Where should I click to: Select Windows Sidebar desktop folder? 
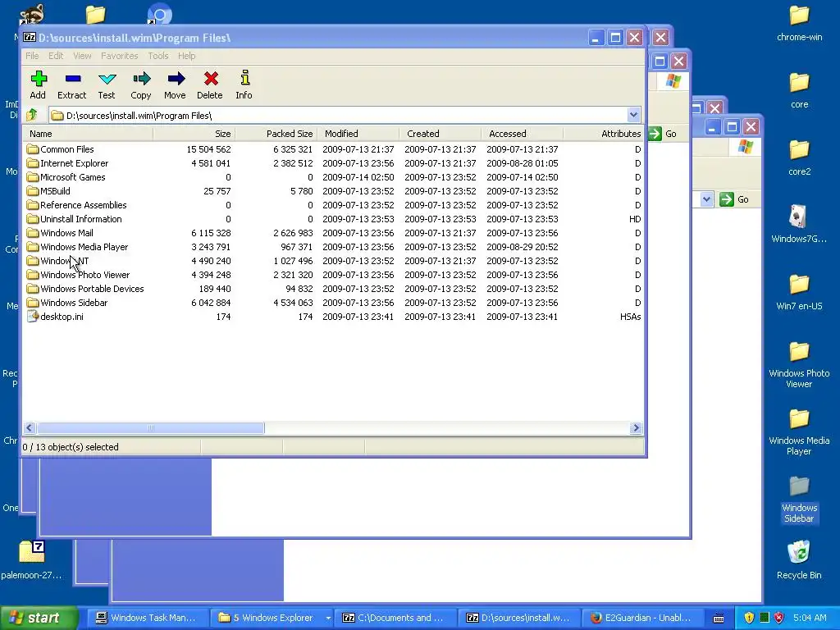799,486
